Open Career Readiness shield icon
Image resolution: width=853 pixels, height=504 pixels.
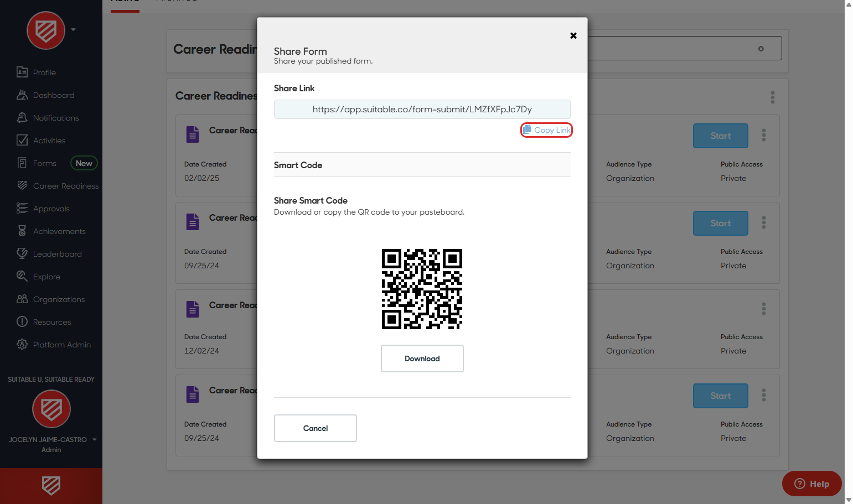(x=22, y=186)
